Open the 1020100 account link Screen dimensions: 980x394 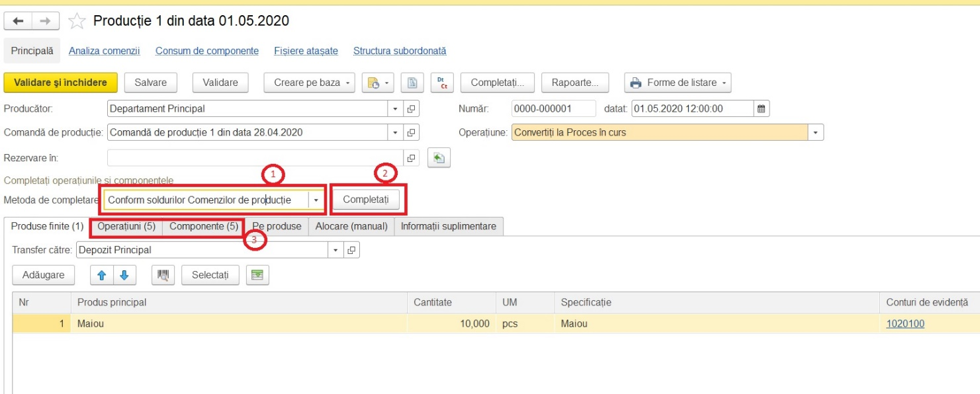click(905, 324)
